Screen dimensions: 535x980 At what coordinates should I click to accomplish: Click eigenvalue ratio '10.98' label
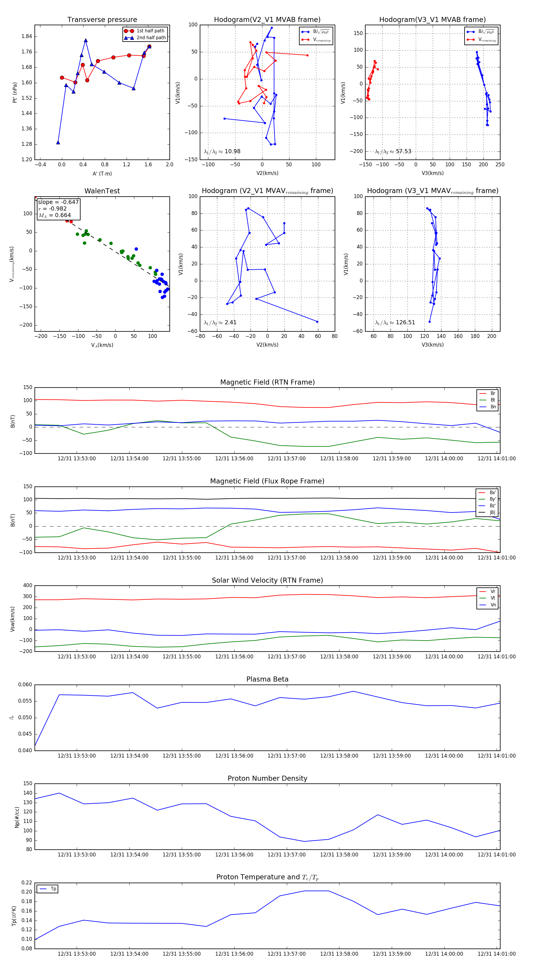[x=222, y=151]
